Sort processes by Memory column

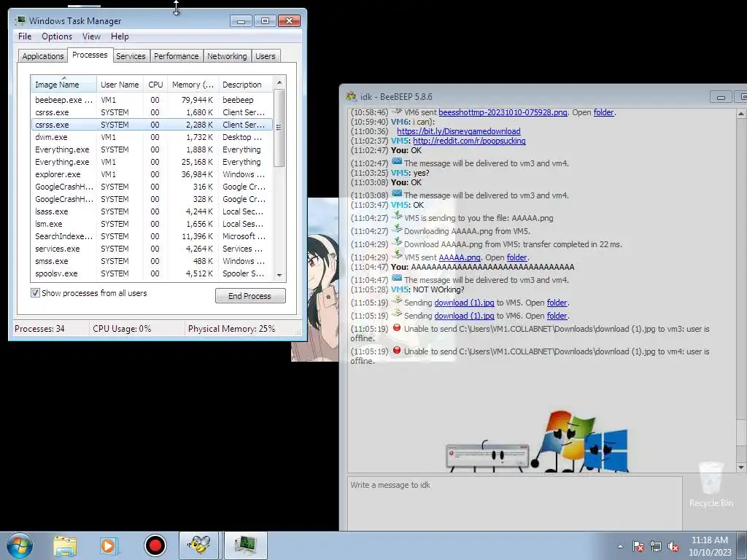[x=193, y=85]
